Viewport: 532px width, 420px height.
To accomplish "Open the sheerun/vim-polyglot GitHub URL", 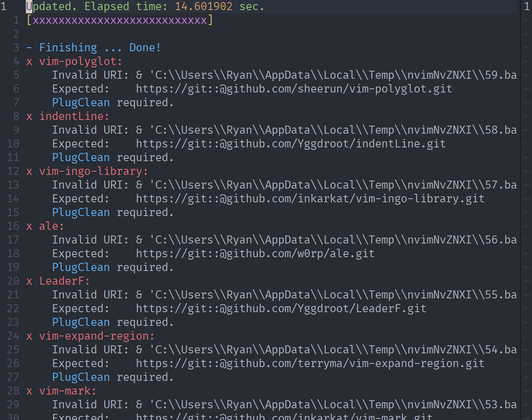I will coord(294,88).
